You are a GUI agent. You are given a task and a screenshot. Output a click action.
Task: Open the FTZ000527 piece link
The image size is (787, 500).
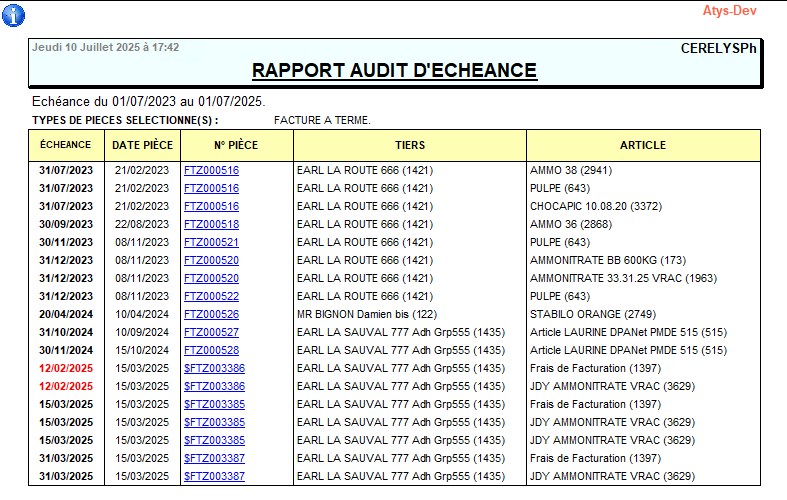point(211,332)
